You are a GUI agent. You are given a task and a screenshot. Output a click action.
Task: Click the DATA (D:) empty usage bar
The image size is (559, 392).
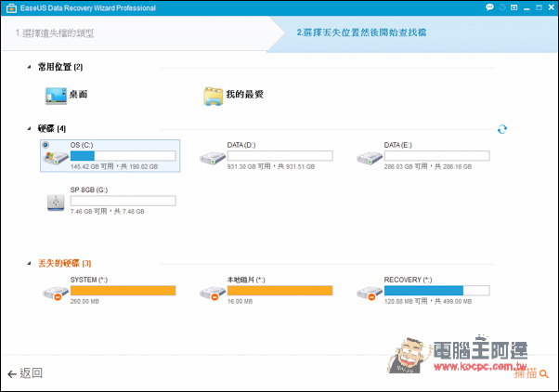point(279,156)
